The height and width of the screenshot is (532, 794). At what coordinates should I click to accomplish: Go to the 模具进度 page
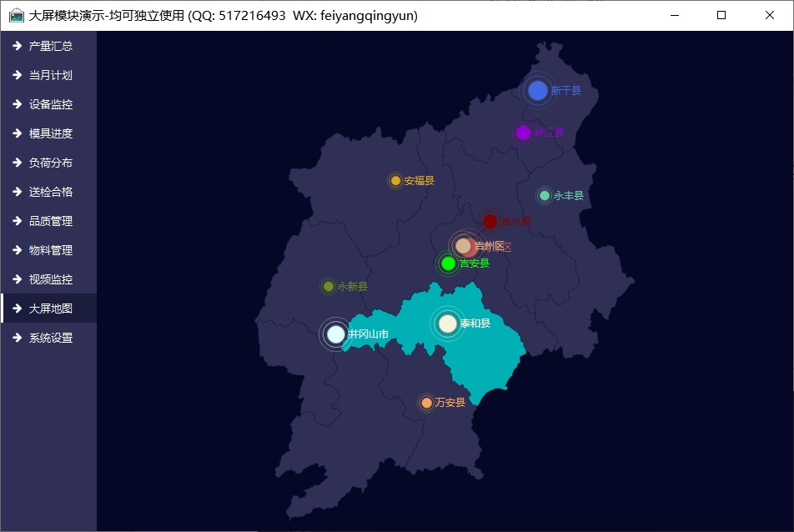49,133
